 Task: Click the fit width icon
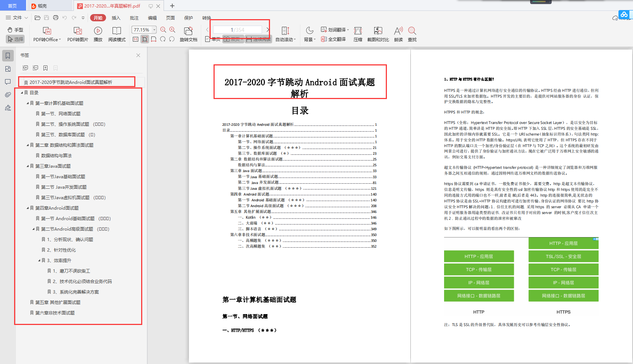click(x=154, y=39)
